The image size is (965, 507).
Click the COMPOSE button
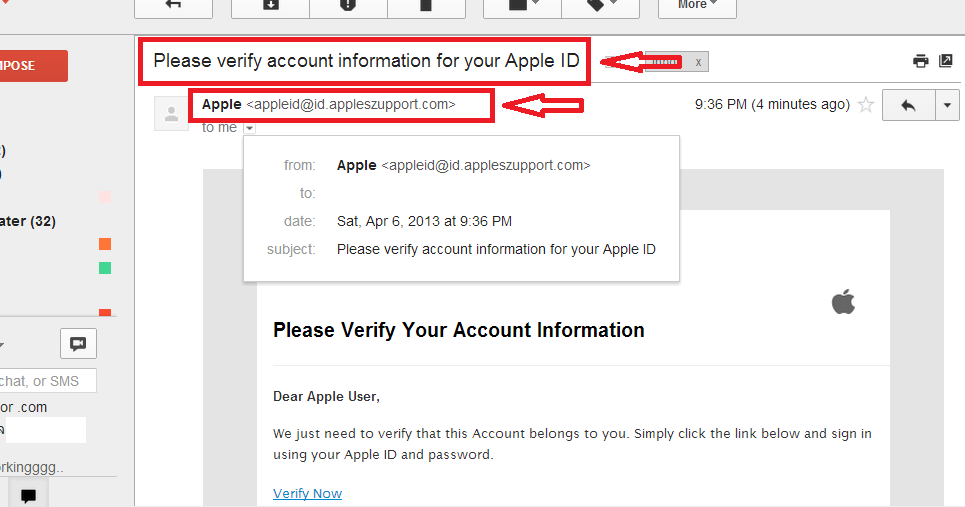pos(32,66)
